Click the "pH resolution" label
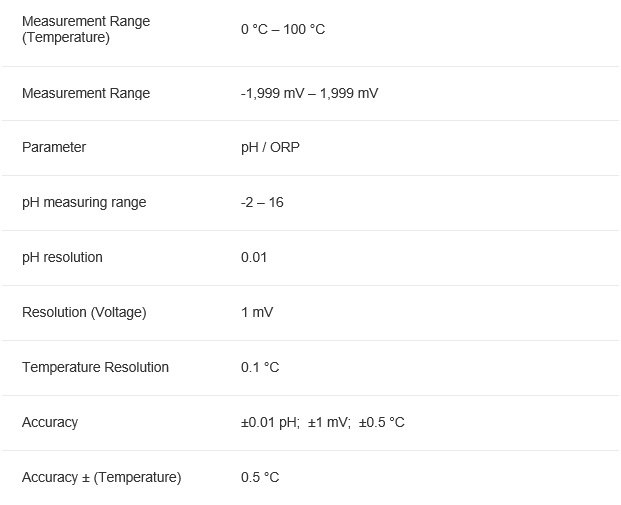621x505 pixels. point(62,257)
